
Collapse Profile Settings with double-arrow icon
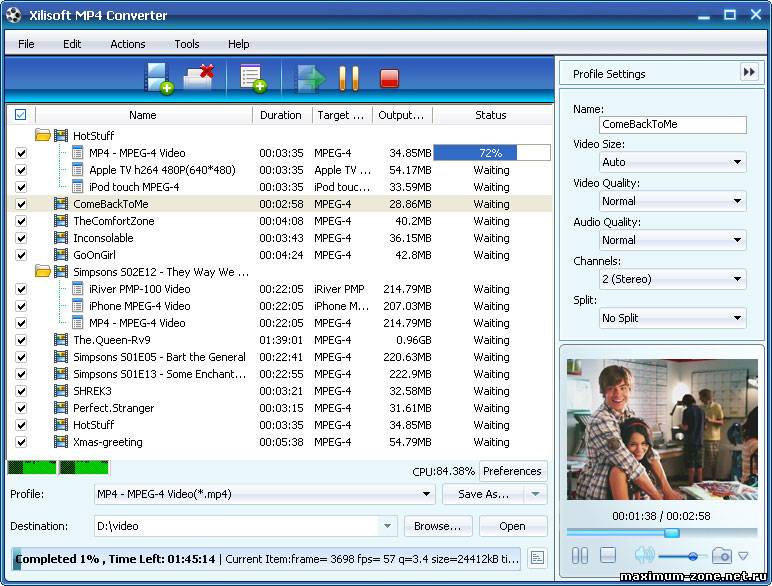(749, 72)
